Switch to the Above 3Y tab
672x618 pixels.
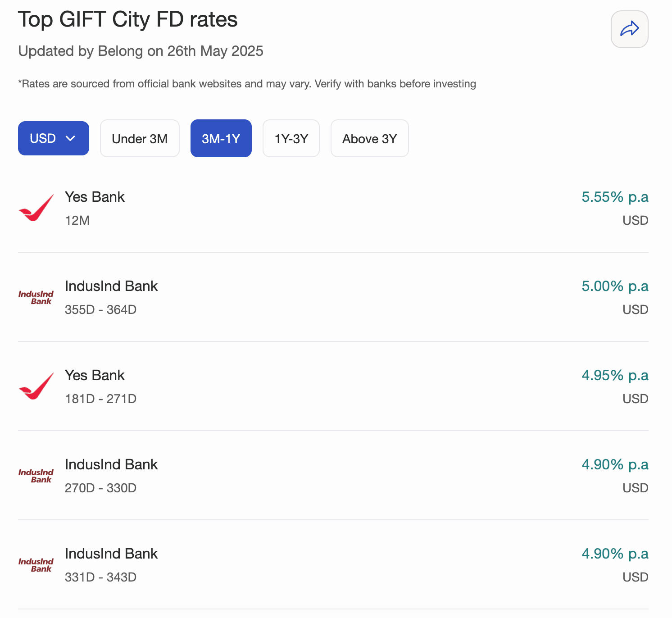370,138
